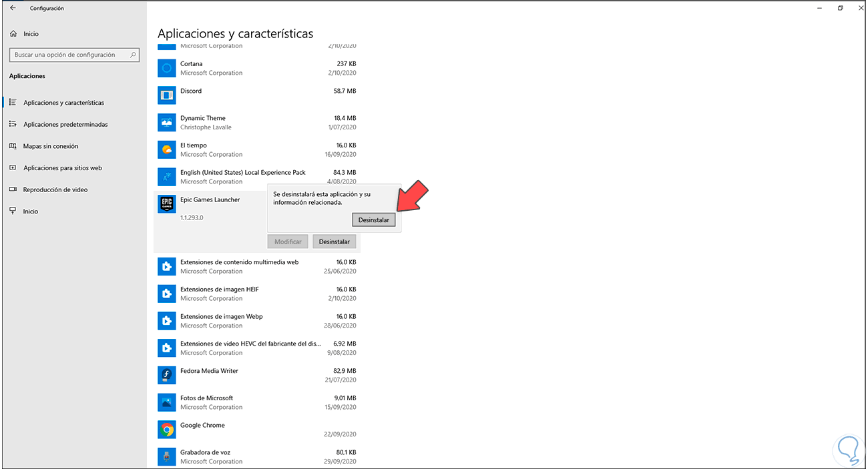Open Aplicaciones y características in the sidebar

click(63, 103)
